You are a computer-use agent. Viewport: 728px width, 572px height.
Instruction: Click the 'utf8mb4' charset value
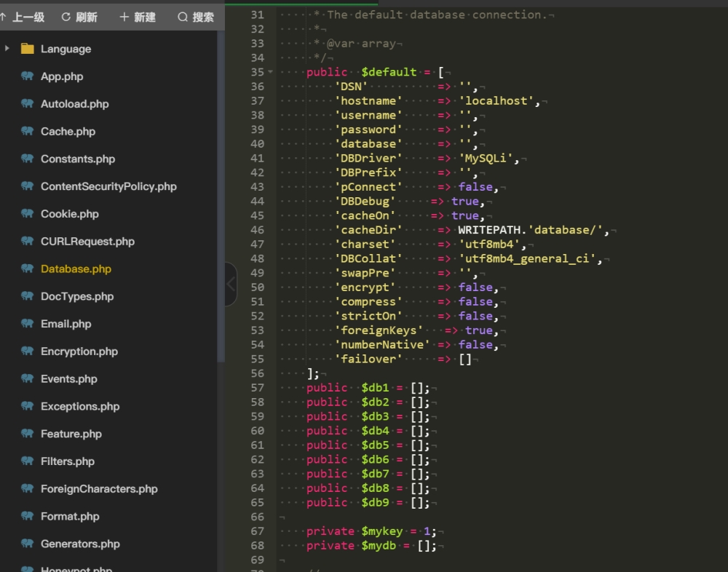coord(489,245)
